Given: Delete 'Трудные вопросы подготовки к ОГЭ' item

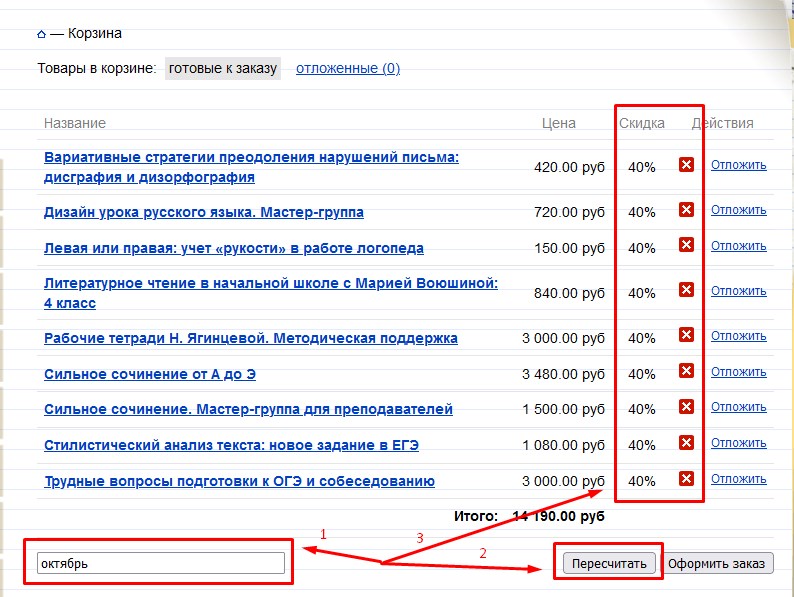Looking at the screenshot, I should 686,479.
